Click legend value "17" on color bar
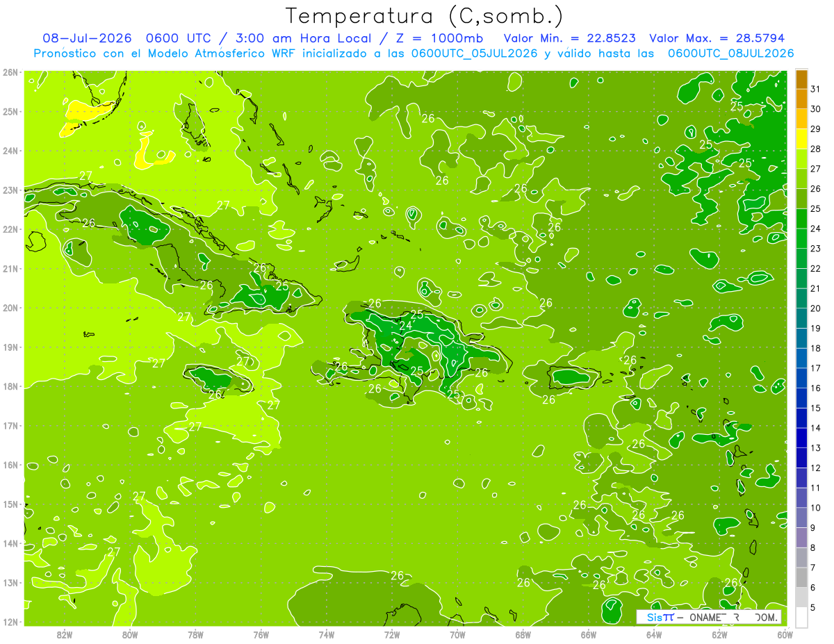This screenshot has width=834, height=644. tap(815, 368)
